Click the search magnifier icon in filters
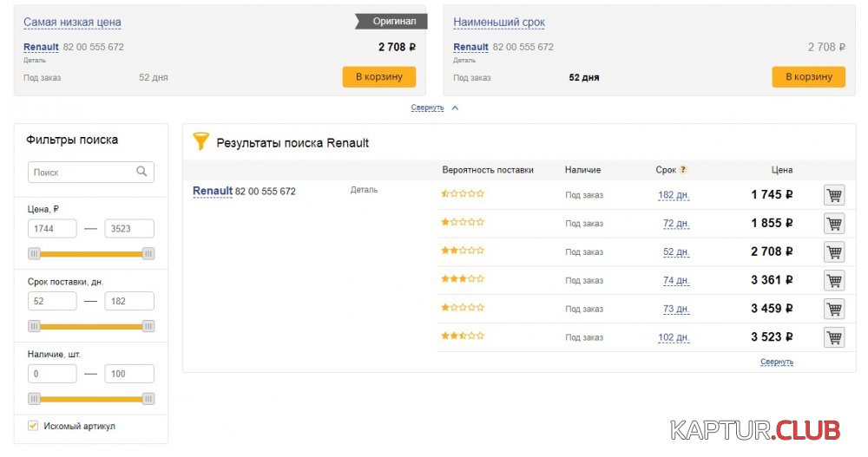 coord(142,172)
